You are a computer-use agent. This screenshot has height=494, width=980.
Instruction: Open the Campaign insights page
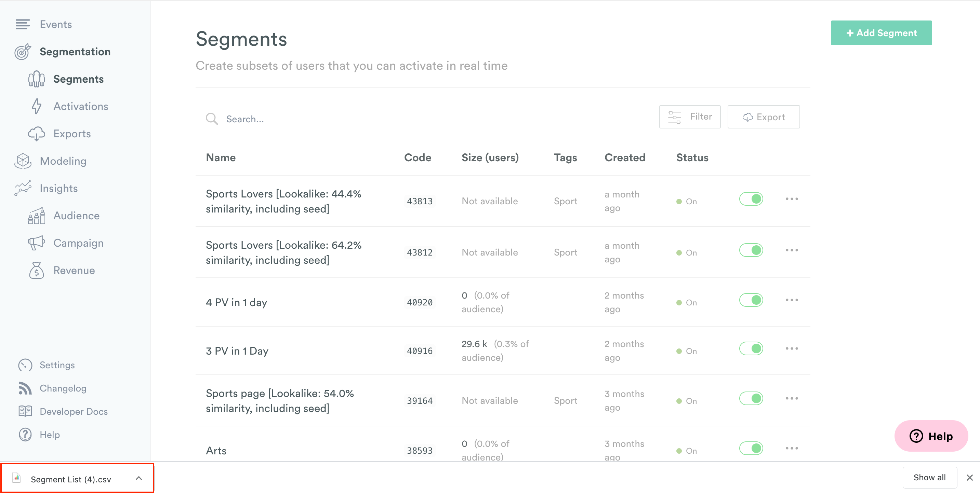pyautogui.click(x=78, y=243)
